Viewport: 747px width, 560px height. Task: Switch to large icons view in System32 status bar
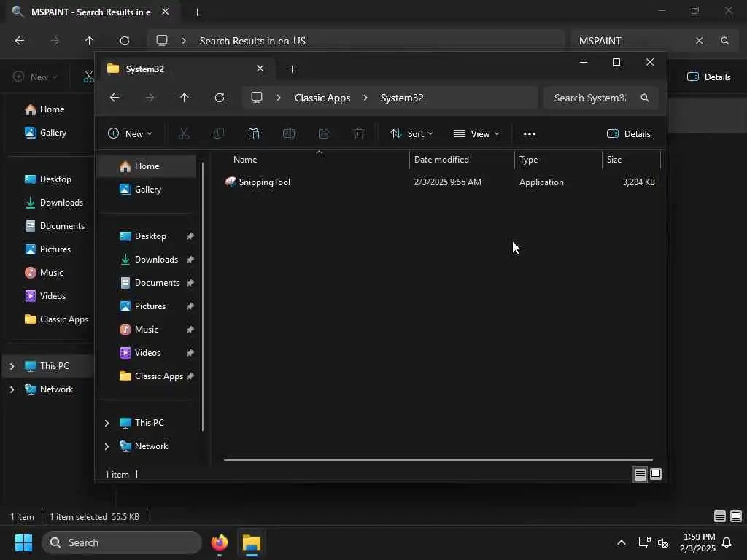(x=656, y=474)
